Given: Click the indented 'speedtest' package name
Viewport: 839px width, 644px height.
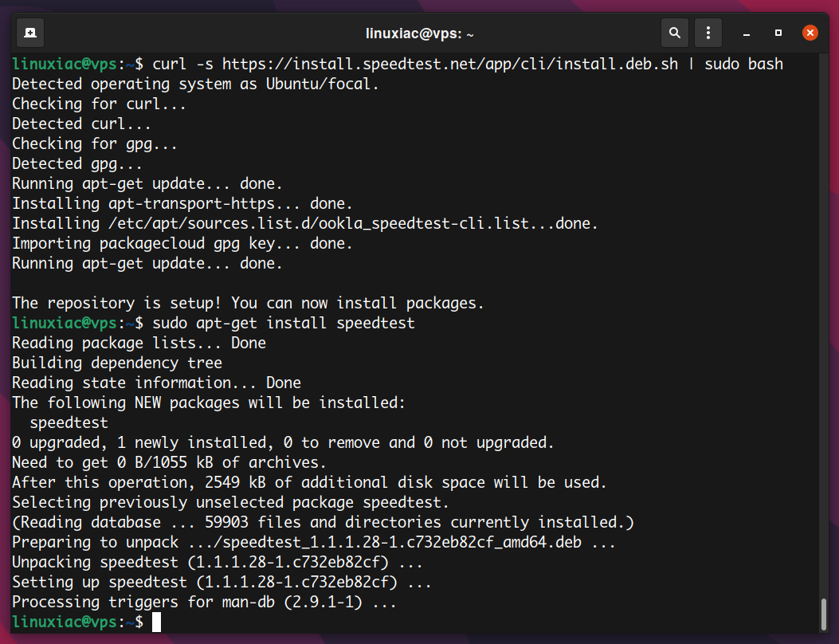Looking at the screenshot, I should [x=69, y=423].
